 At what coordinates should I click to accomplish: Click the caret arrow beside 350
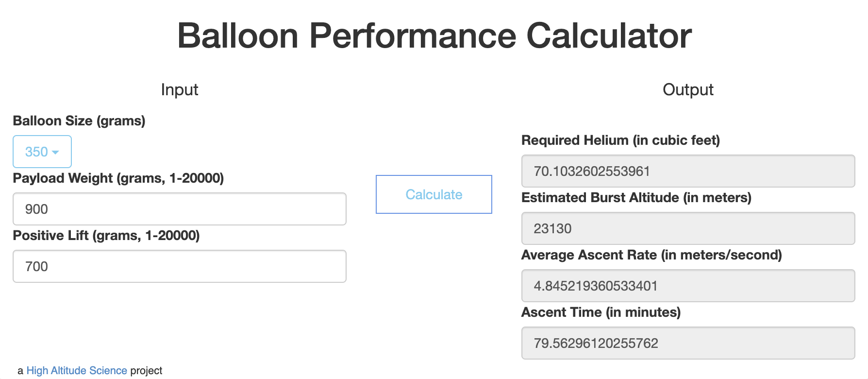coord(55,153)
